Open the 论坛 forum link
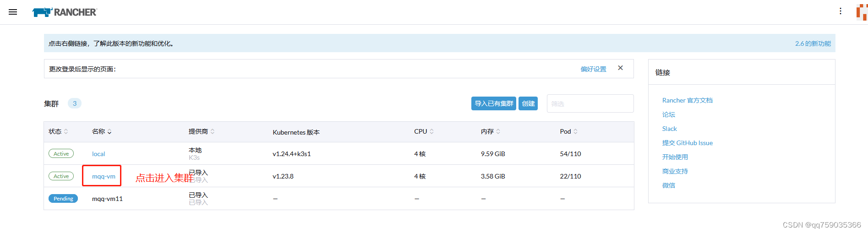This screenshot has width=868, height=233. coord(668,114)
